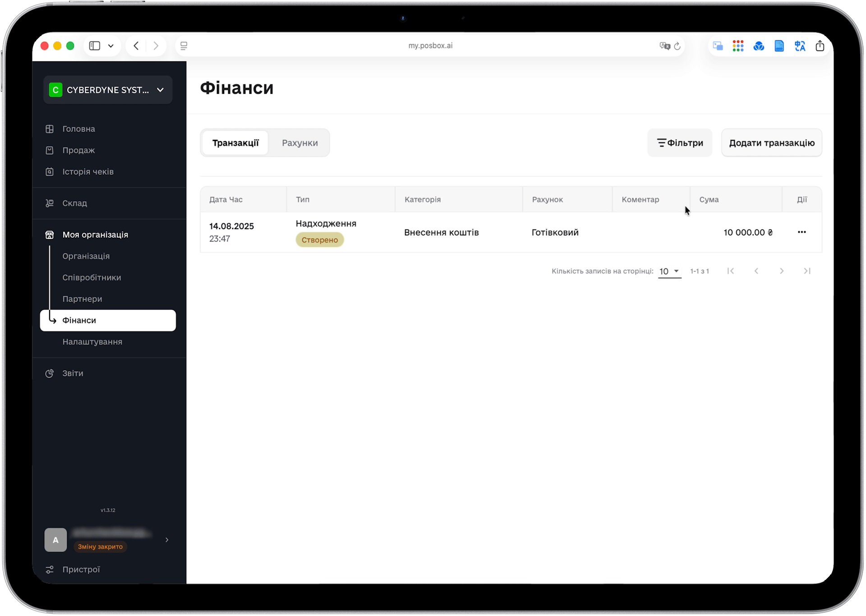
Task: Click the Склад warehouse icon
Action: 50,203
